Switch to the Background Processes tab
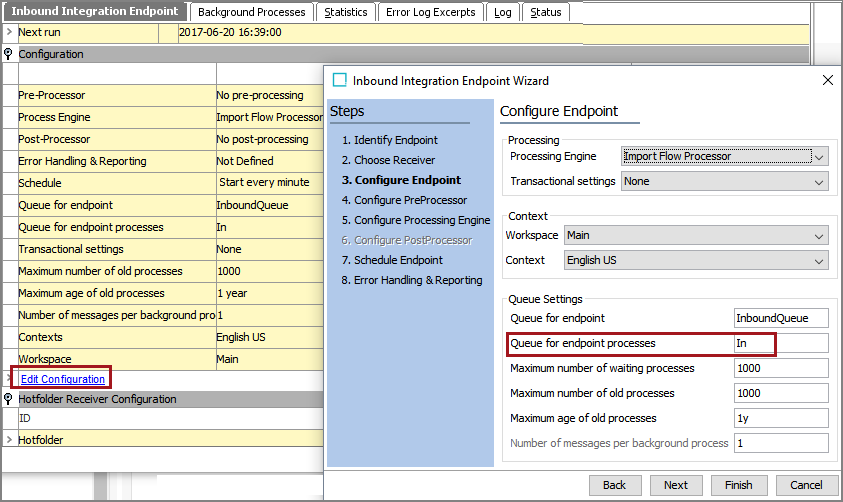 (x=252, y=12)
